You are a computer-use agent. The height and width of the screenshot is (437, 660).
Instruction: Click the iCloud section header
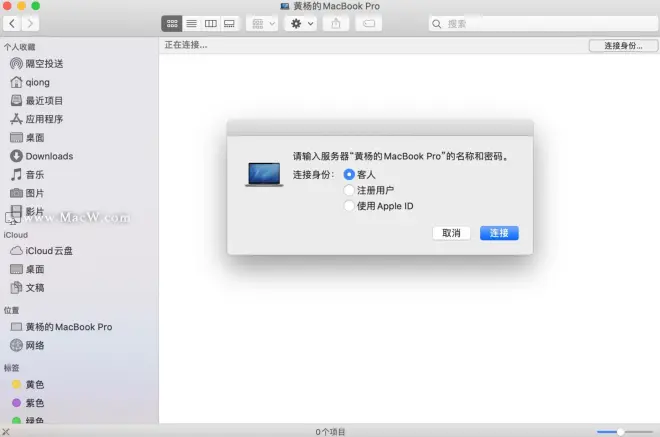16,235
